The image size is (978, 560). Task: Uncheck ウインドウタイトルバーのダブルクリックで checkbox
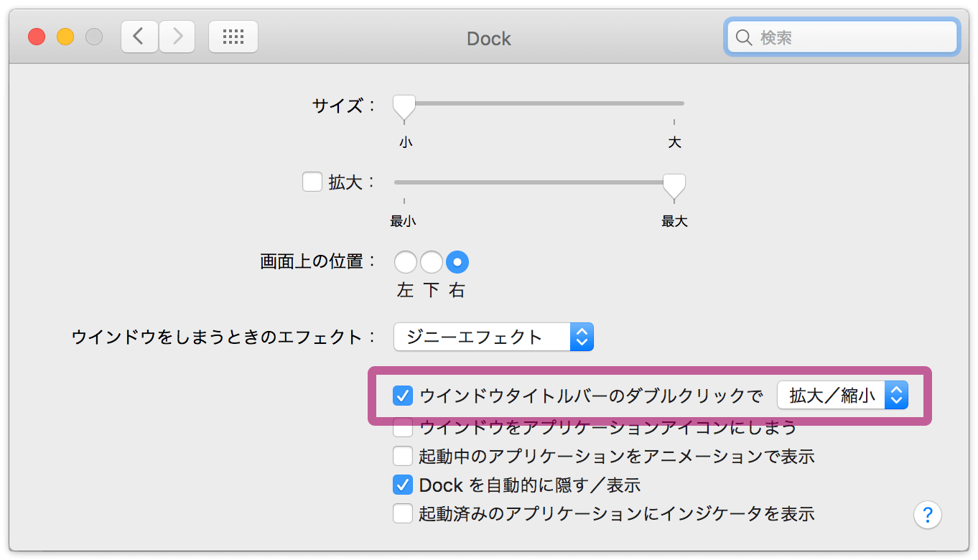click(x=403, y=395)
